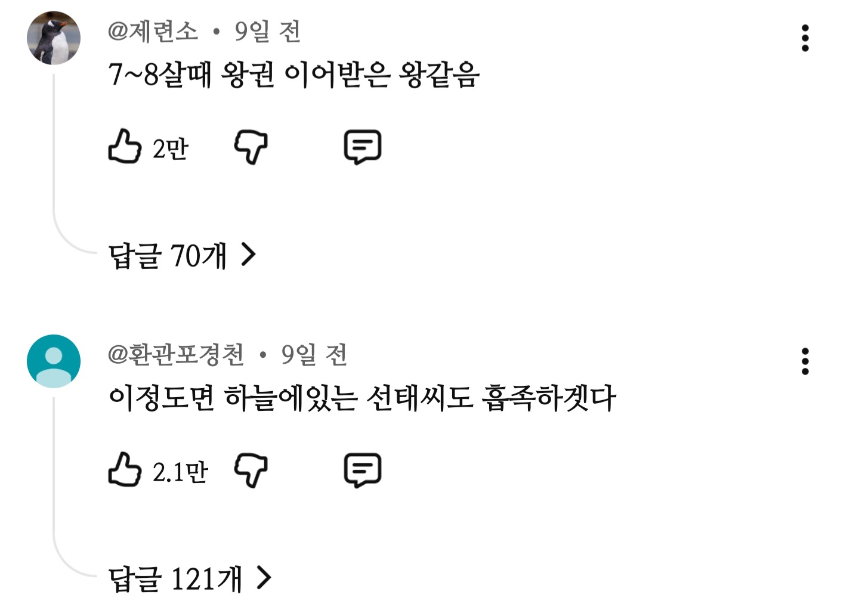Viewport: 859px width, 616px height.
Task: Expand the 답글 70개 replies
Action: 182,256
